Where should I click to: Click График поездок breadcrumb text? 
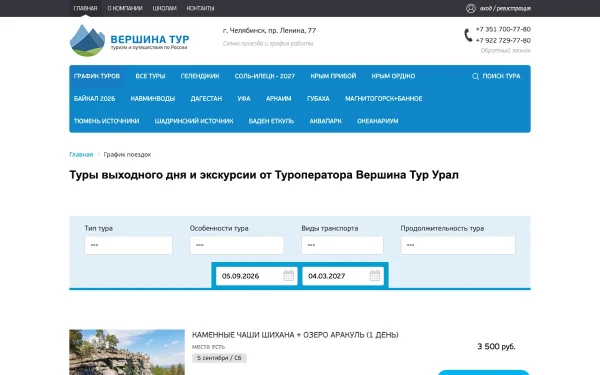(x=127, y=155)
